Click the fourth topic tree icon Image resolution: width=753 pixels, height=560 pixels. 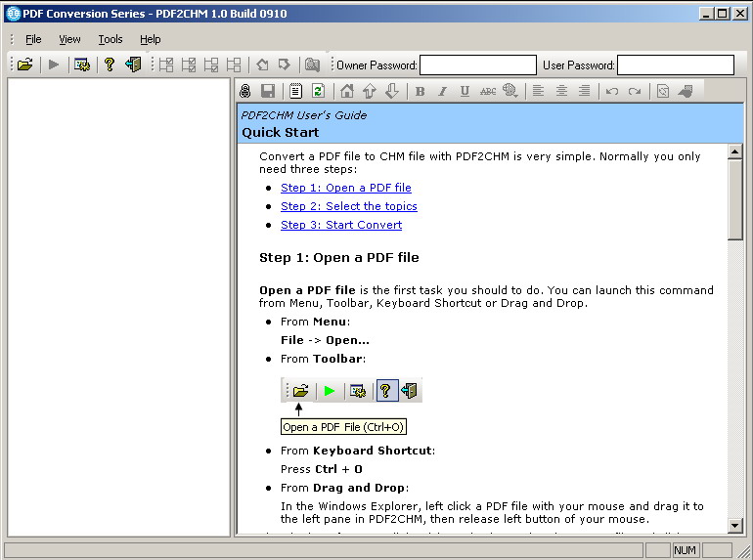click(234, 65)
